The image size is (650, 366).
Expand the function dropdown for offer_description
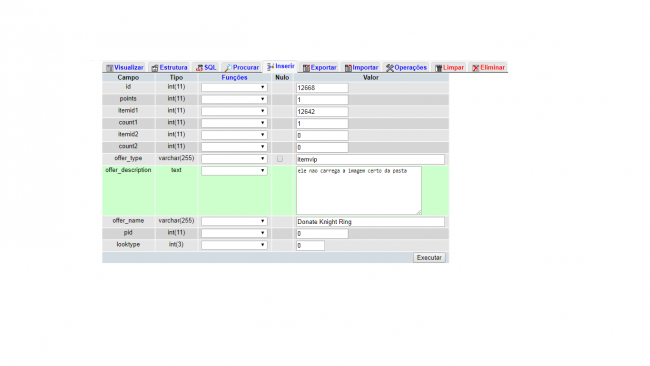click(x=234, y=171)
